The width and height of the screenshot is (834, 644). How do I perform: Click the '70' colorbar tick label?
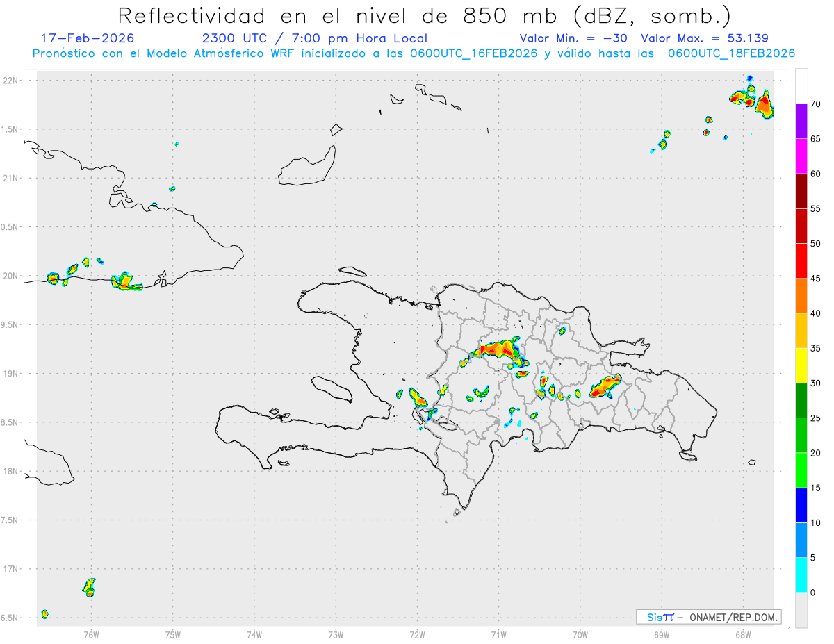(815, 104)
